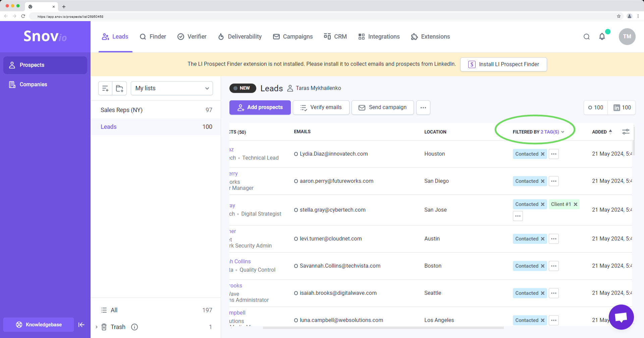Open the Leads tab in top navigation

coord(115,37)
